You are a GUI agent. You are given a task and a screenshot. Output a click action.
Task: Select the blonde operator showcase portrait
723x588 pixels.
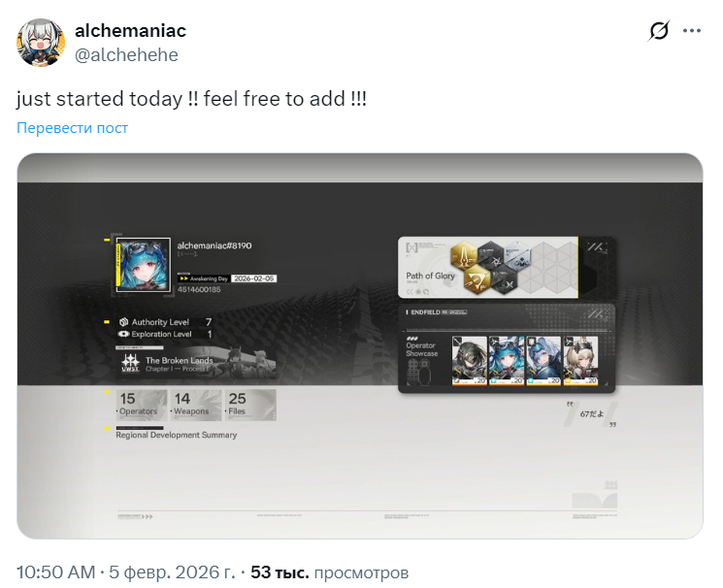(x=580, y=361)
